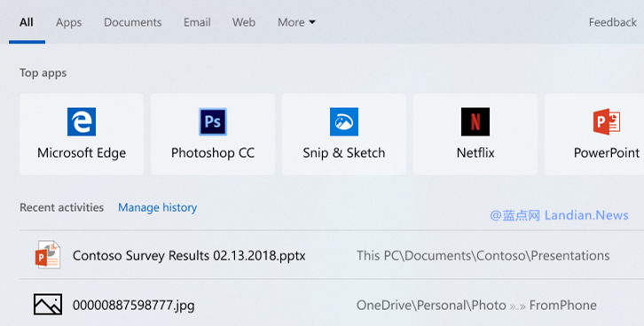Screen dimensions: 644x326
Task: Switch to the Email tab
Action: point(197,22)
